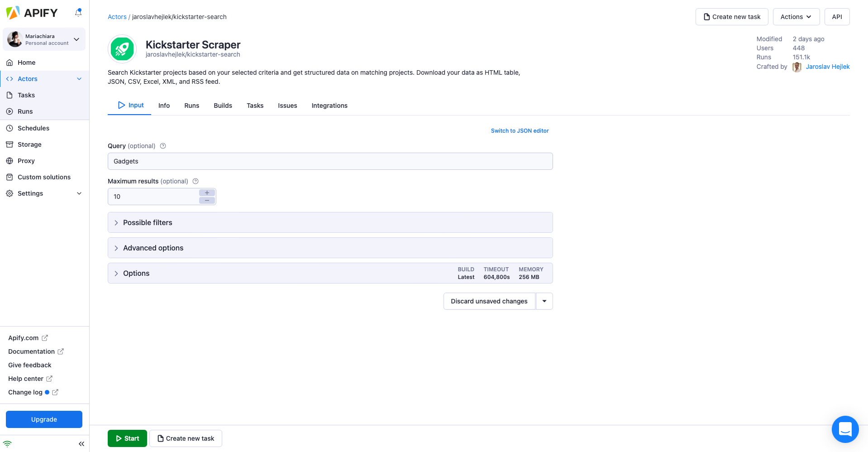The height and width of the screenshot is (452, 868).
Task: Expand the Advanced options section
Action: [x=153, y=248]
